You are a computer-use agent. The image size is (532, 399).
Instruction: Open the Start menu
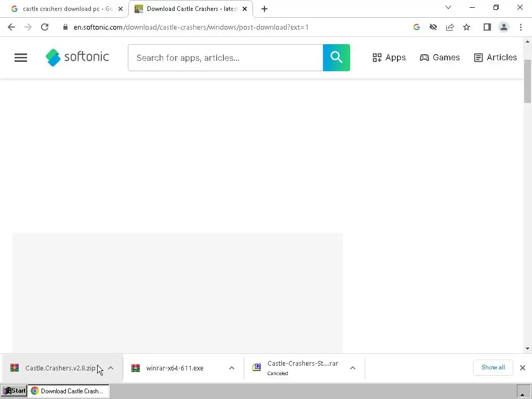[14, 391]
